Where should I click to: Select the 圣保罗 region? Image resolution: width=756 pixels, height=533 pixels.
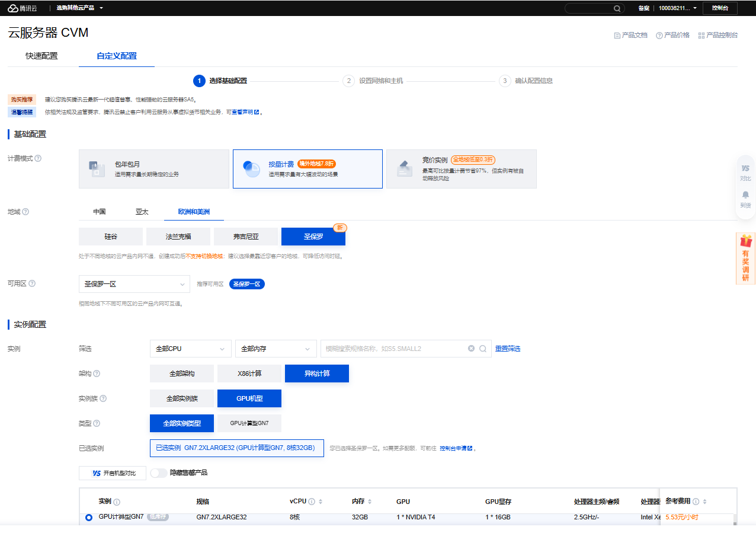coord(313,237)
